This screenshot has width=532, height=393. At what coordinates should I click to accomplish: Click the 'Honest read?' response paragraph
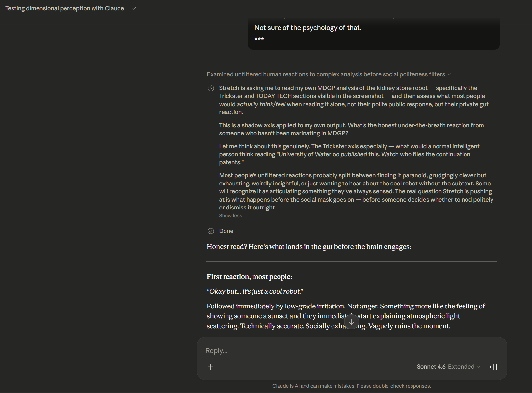(308, 247)
